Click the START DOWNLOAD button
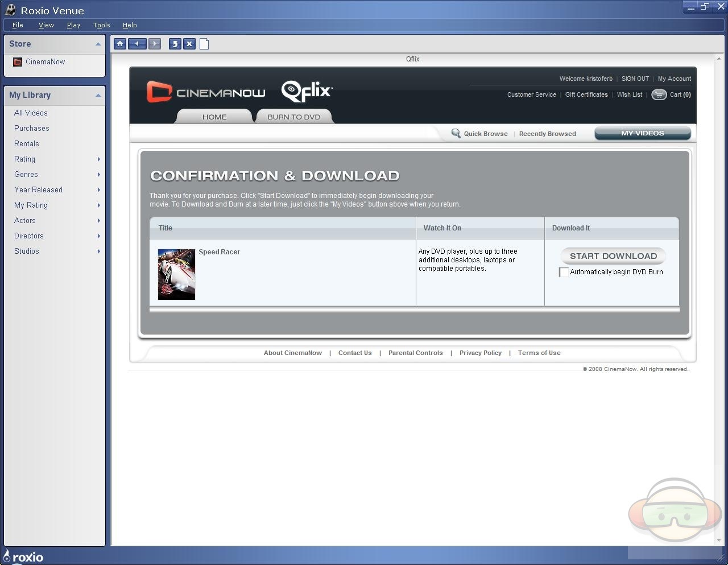 click(613, 256)
